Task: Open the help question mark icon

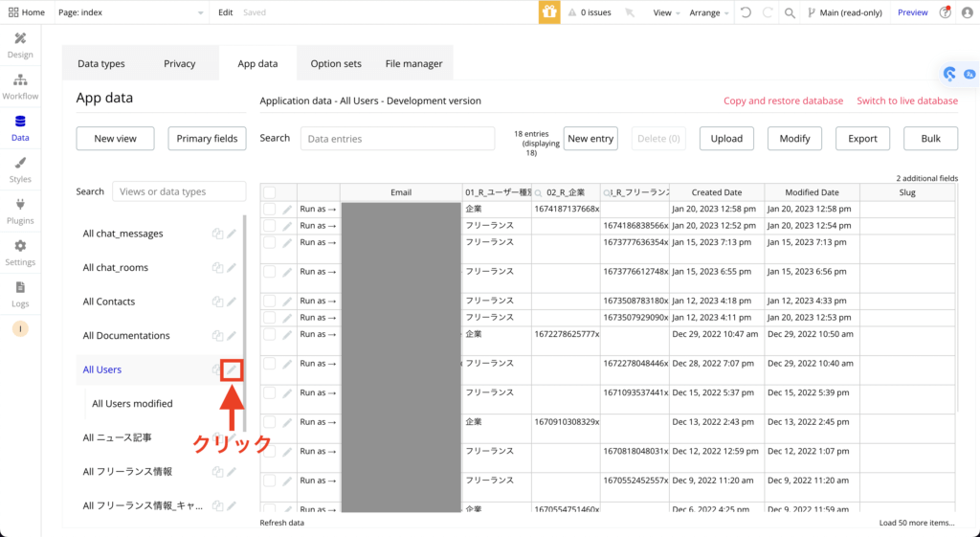Action: point(945,12)
